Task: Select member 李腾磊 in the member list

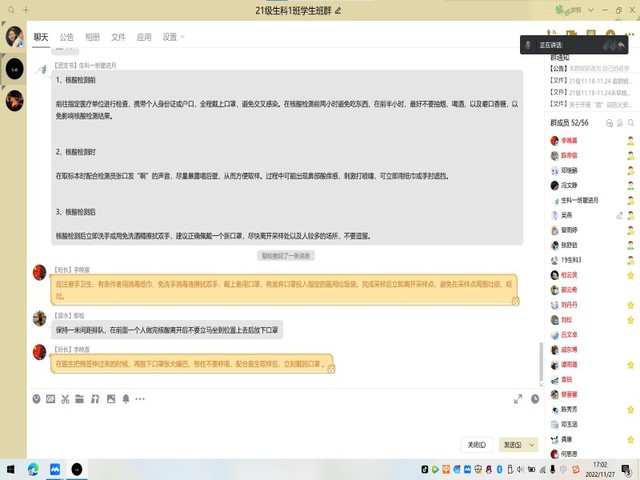Action: click(x=568, y=141)
